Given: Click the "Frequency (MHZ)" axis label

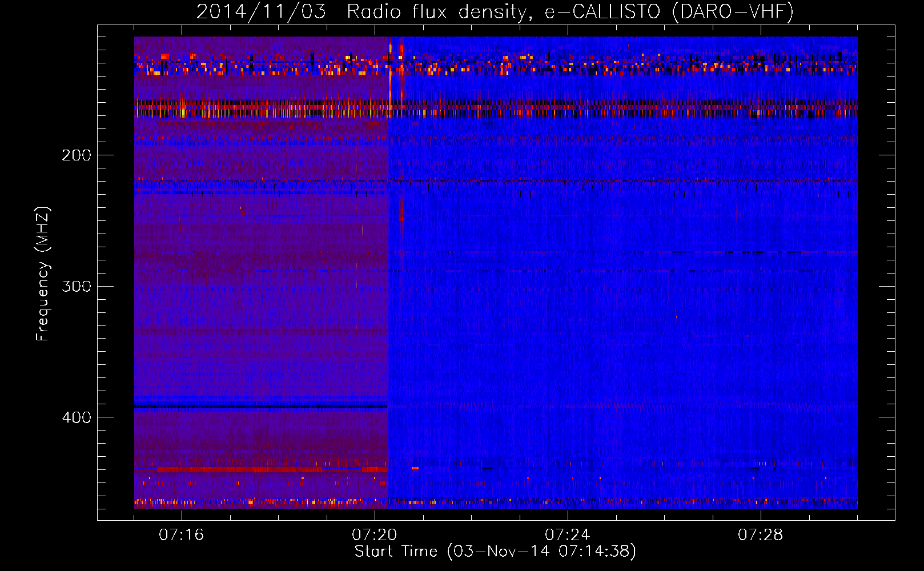Looking at the screenshot, I should [x=43, y=274].
